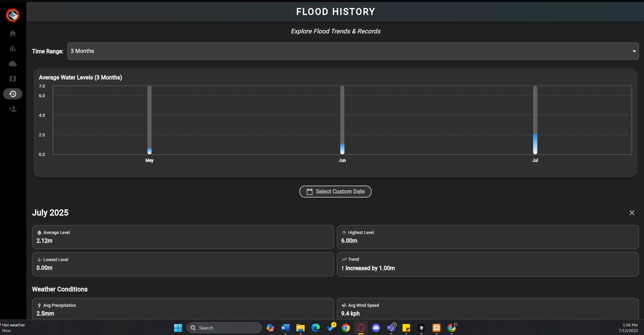Click the May label on the chart axis
Screen dimensions: 644x335
point(149,160)
